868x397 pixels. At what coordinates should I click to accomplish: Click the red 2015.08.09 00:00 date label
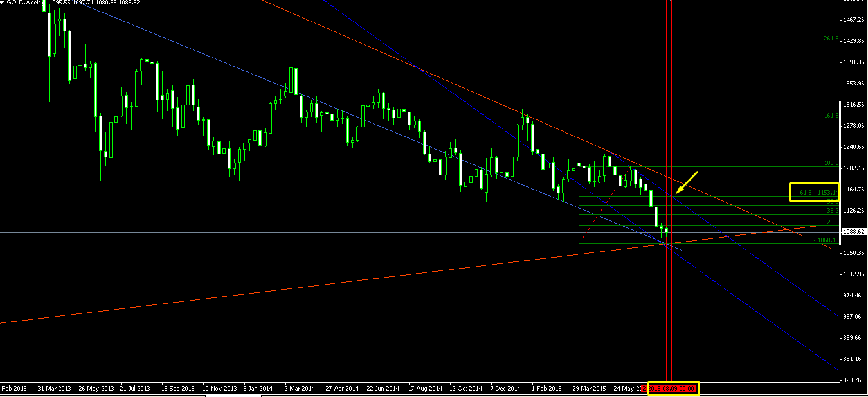click(x=673, y=388)
